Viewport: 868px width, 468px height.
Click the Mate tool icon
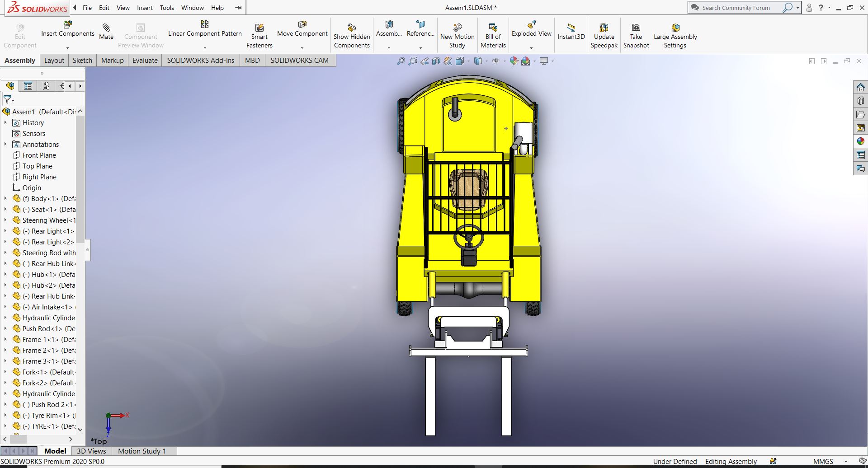click(x=106, y=28)
